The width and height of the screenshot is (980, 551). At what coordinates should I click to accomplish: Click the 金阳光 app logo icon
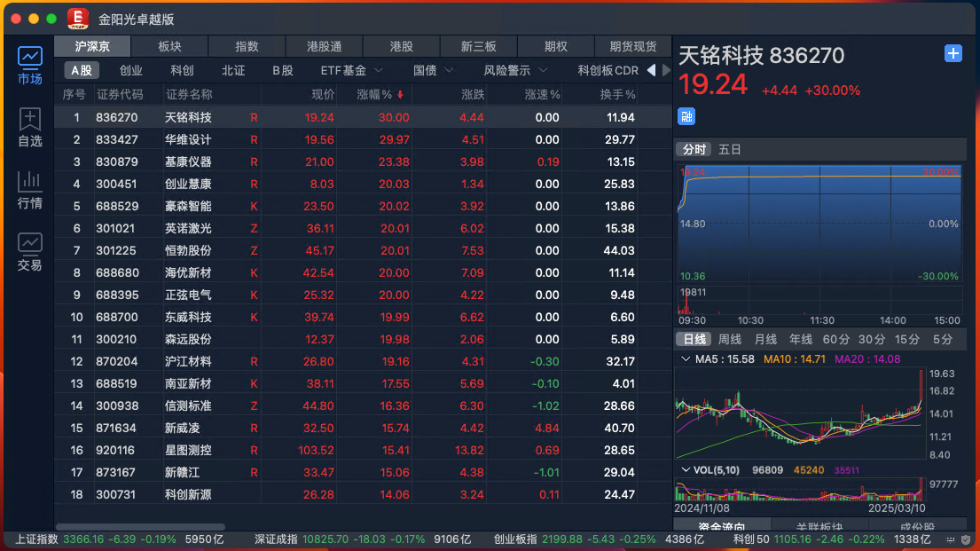pos(78,19)
